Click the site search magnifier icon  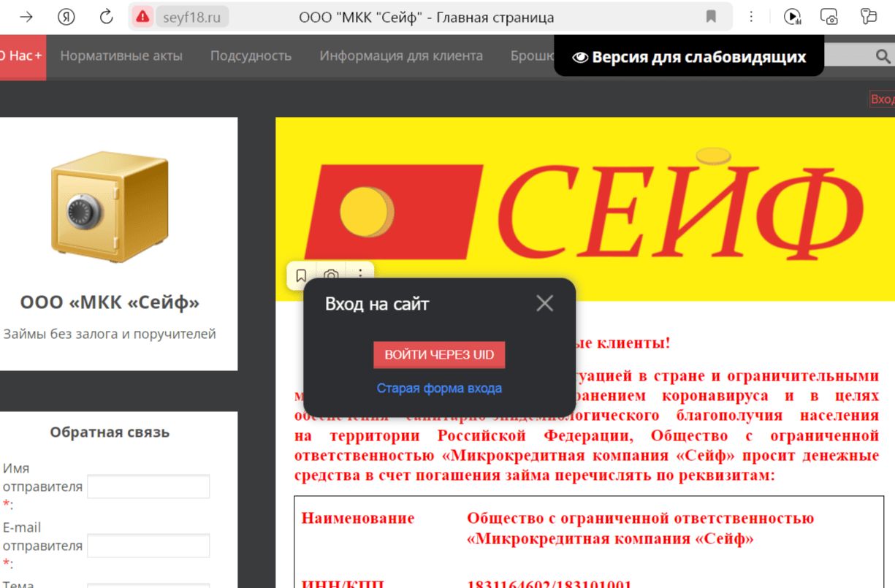883,56
